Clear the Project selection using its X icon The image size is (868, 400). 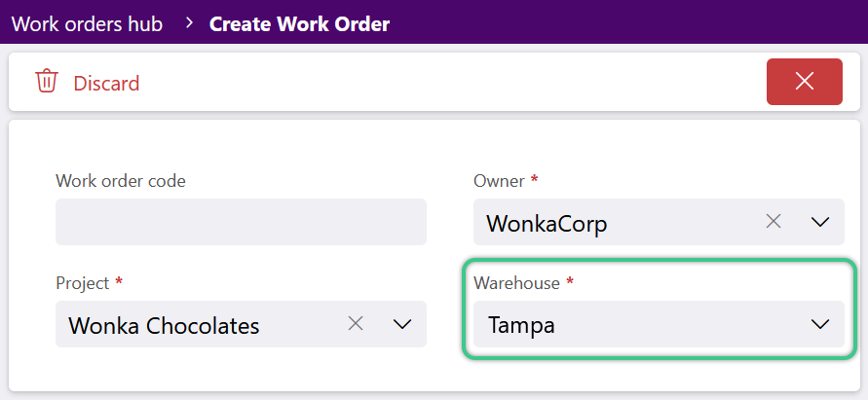coord(356,324)
